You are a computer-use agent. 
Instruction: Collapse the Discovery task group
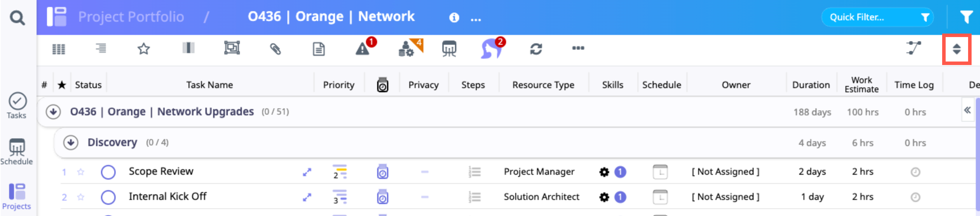(71, 143)
